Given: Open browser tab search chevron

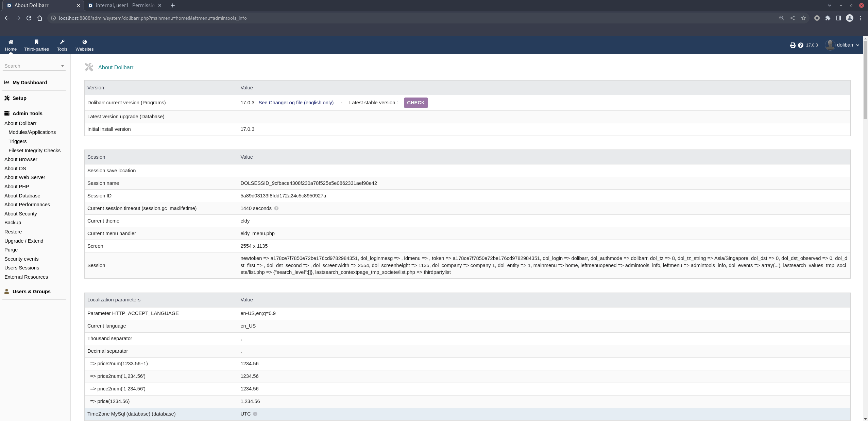Looking at the screenshot, I should click(x=829, y=5).
